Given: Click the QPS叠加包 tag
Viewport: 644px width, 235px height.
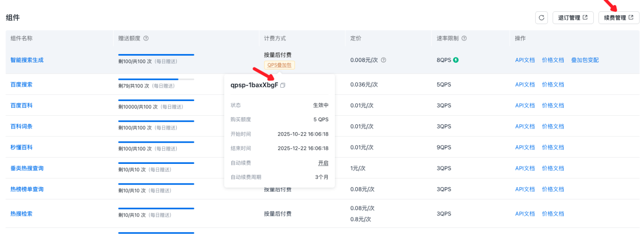Looking at the screenshot, I should (279, 65).
